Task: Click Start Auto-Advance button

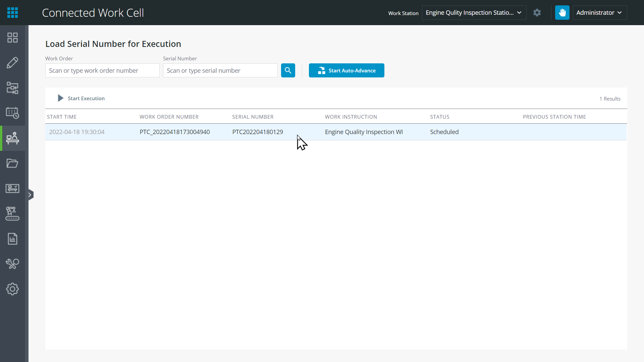Action: (x=346, y=70)
